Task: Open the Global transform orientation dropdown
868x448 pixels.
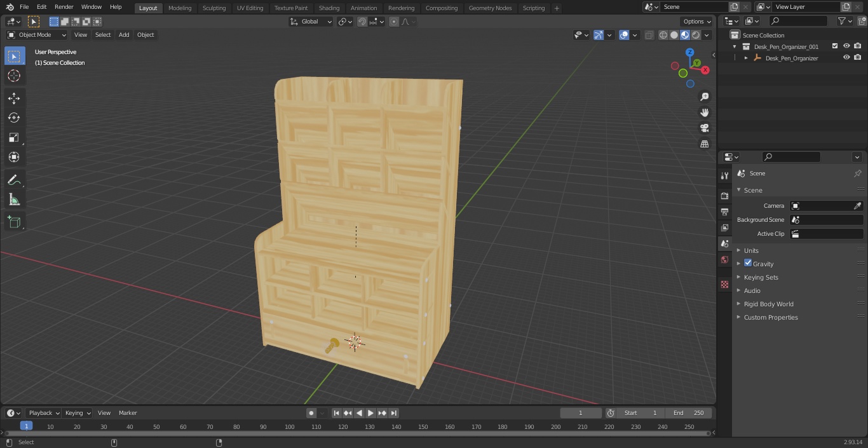Action: point(311,22)
